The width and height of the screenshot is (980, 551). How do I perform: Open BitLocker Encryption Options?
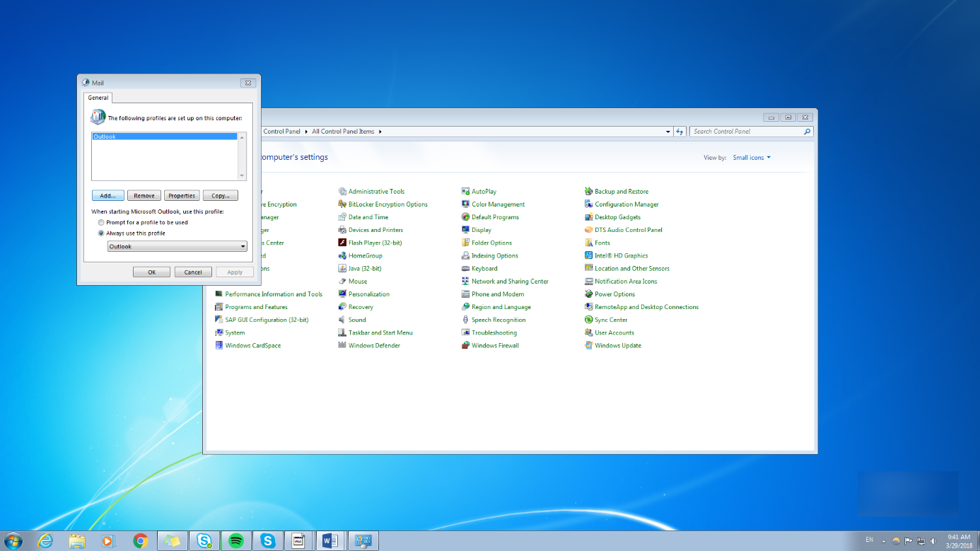(x=383, y=204)
